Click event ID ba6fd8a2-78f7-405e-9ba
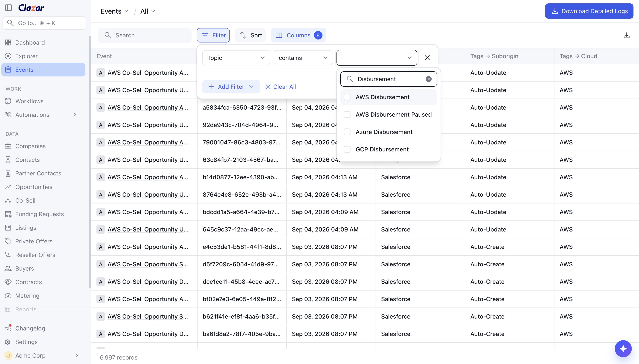 coord(242,334)
